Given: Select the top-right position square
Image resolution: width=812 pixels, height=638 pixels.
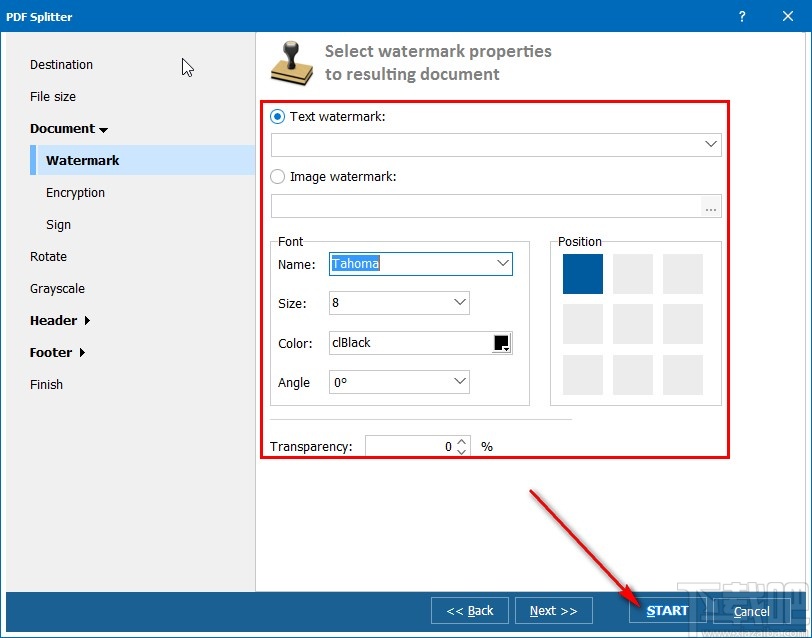Looking at the screenshot, I should point(683,274).
